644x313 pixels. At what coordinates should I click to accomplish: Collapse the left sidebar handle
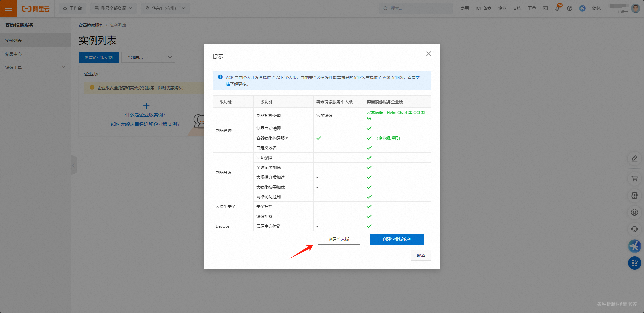tap(74, 165)
